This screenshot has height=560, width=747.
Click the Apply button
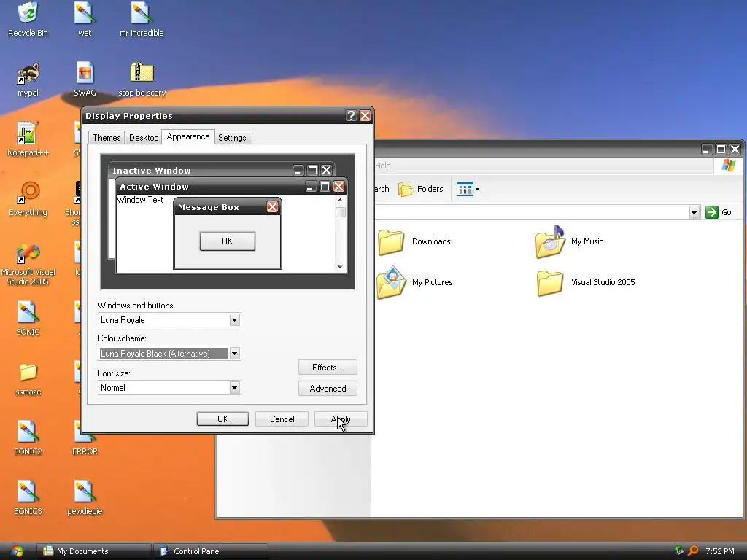[x=341, y=419]
